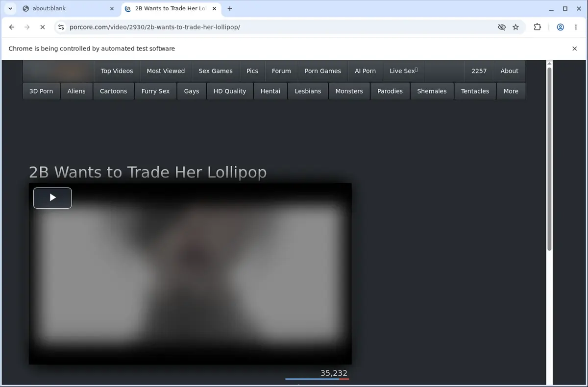Open the Most Viewed menu item
The width and height of the screenshot is (588, 387).
tap(166, 71)
